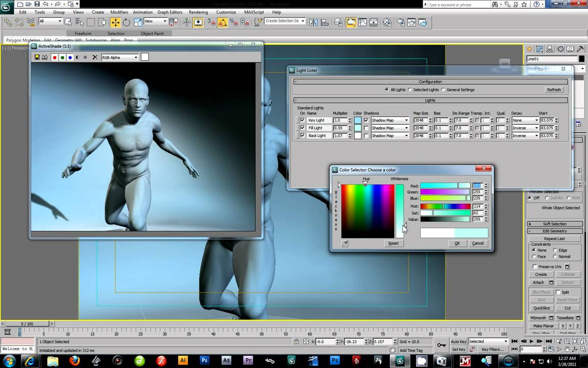Pick the eyedropper in Color Selector

click(345, 243)
